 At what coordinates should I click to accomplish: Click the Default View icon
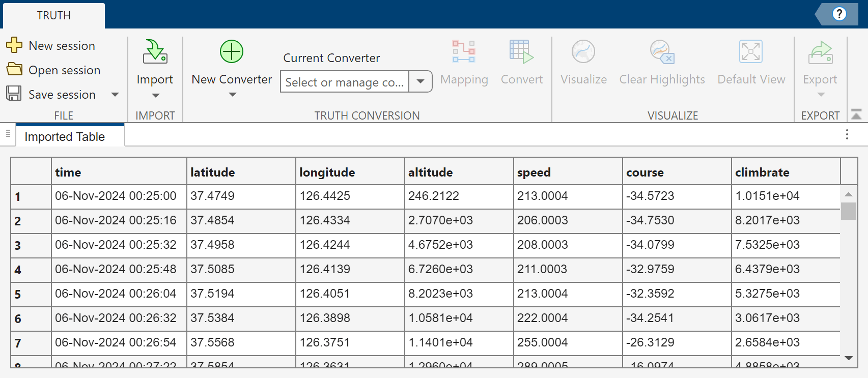pos(751,52)
